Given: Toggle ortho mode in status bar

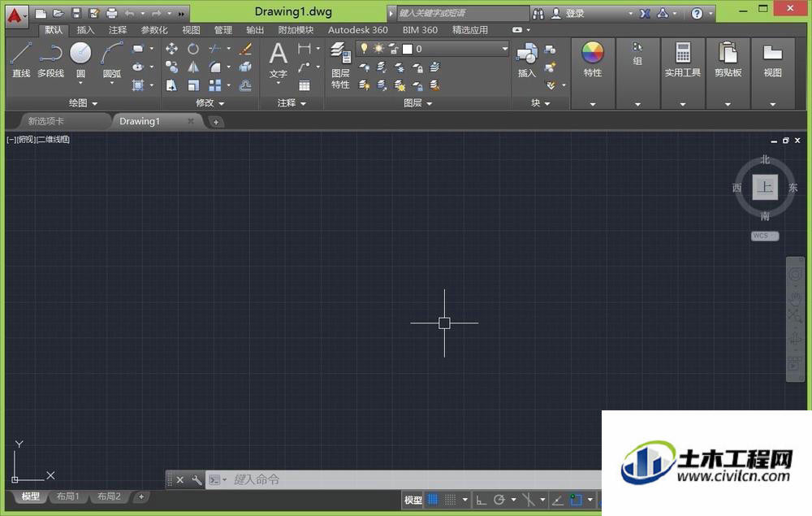Looking at the screenshot, I should [481, 500].
